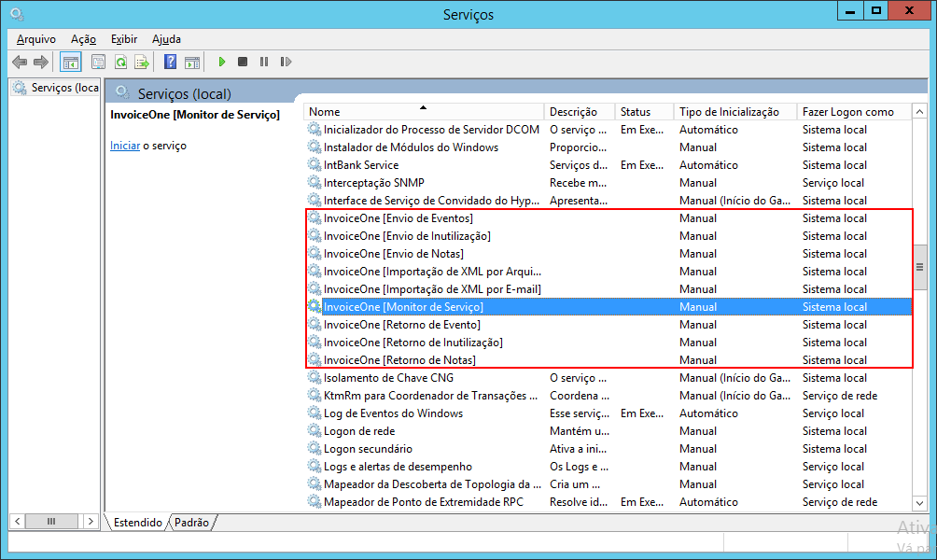Click the right arrow of the console tree scrollbar
The image size is (937, 560).
91,522
